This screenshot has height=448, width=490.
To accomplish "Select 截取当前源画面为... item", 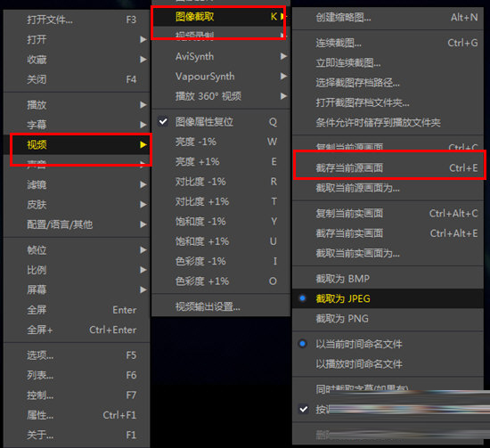I will coord(388,188).
